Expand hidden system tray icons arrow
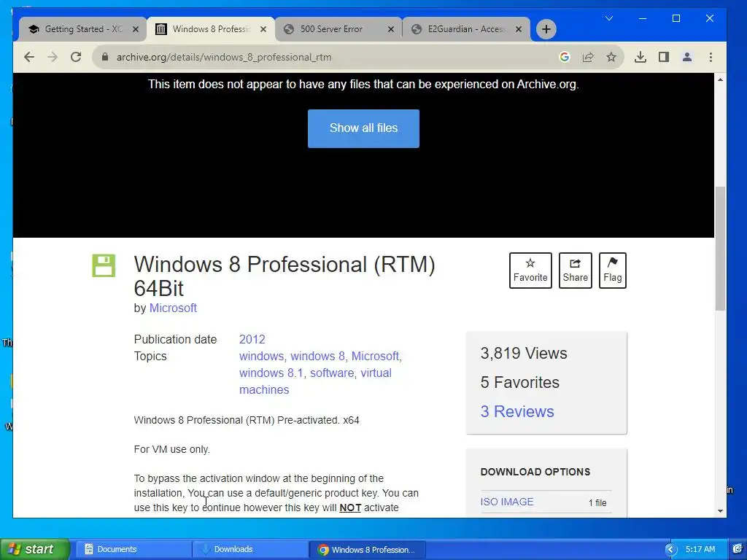The height and width of the screenshot is (560, 747). (671, 550)
